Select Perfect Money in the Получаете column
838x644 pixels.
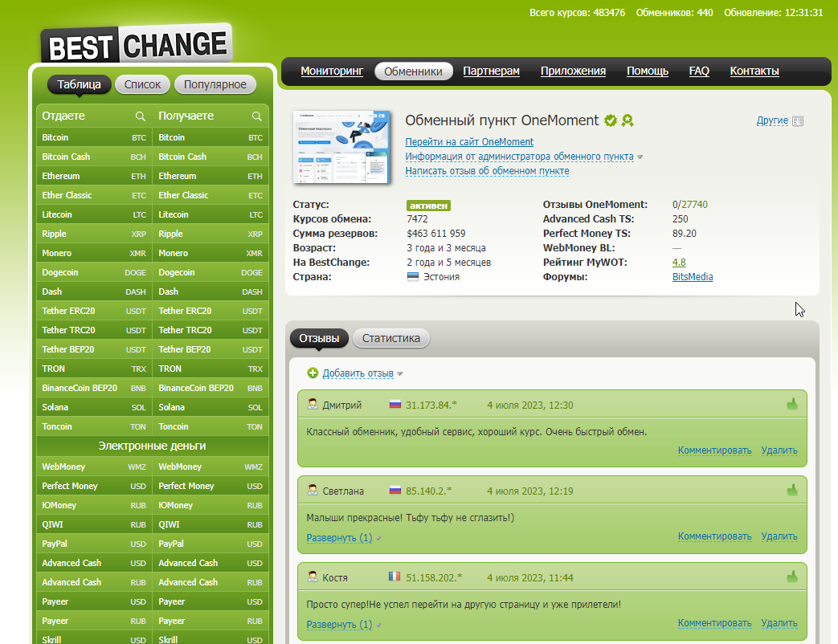211,486
